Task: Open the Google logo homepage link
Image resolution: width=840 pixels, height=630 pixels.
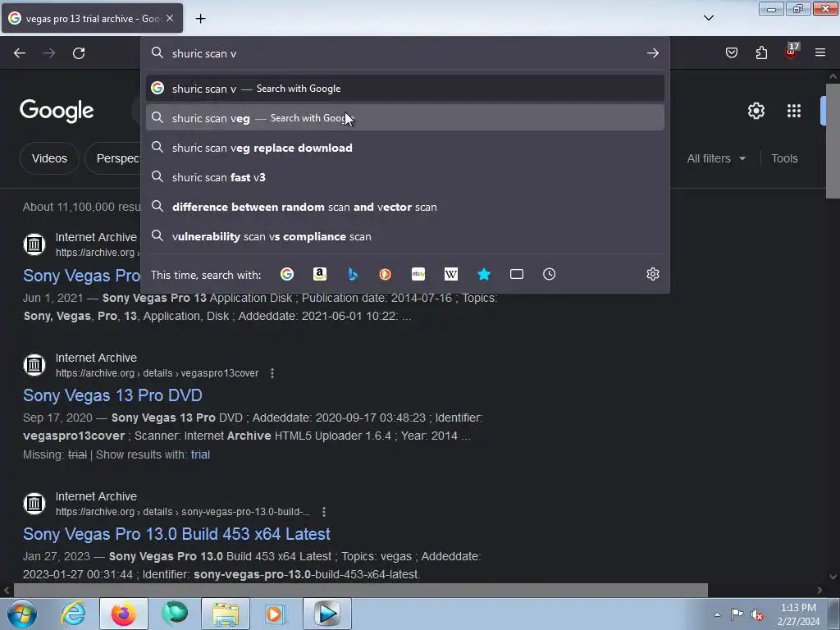Action: 57,111
